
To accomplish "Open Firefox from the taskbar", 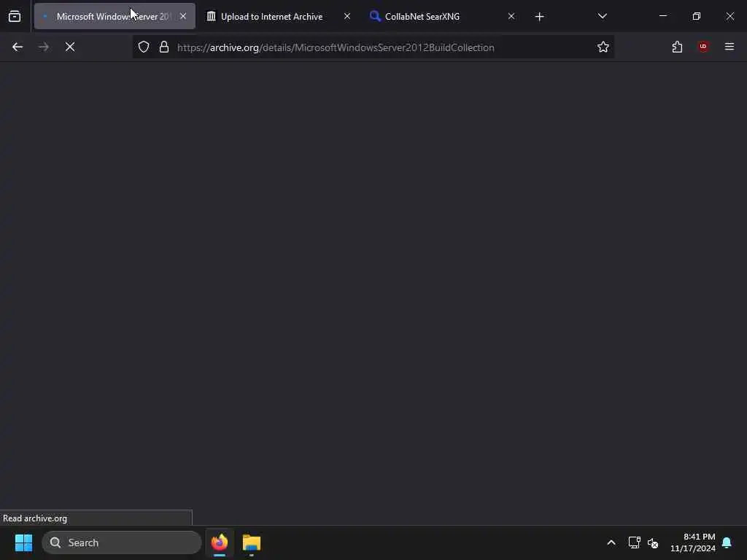I will (220, 542).
